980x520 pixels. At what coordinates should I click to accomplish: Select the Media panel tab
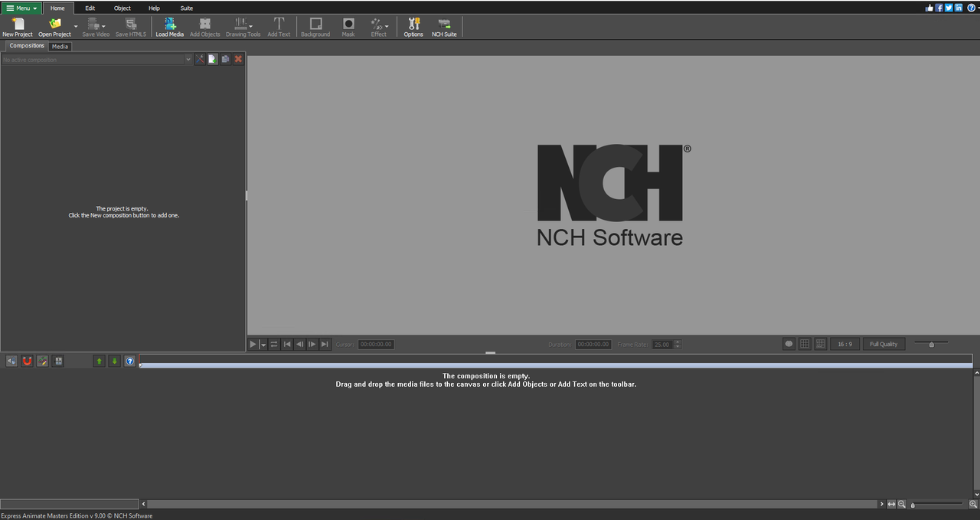[60, 46]
